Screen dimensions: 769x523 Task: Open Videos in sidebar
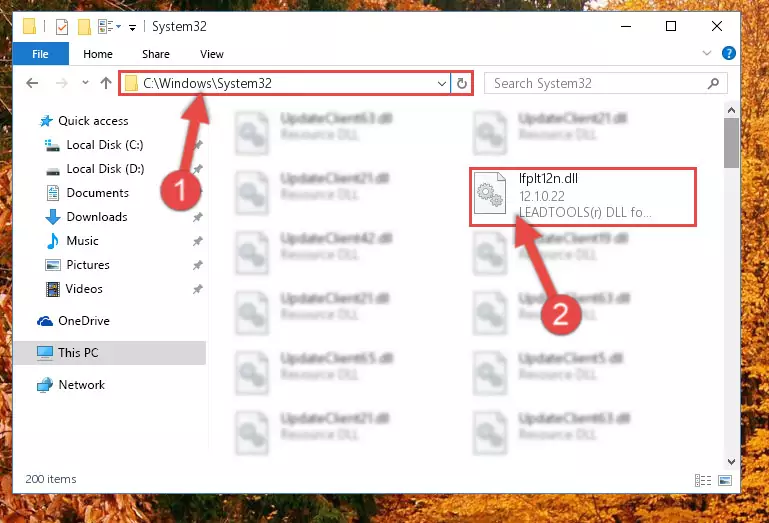[x=84, y=289]
